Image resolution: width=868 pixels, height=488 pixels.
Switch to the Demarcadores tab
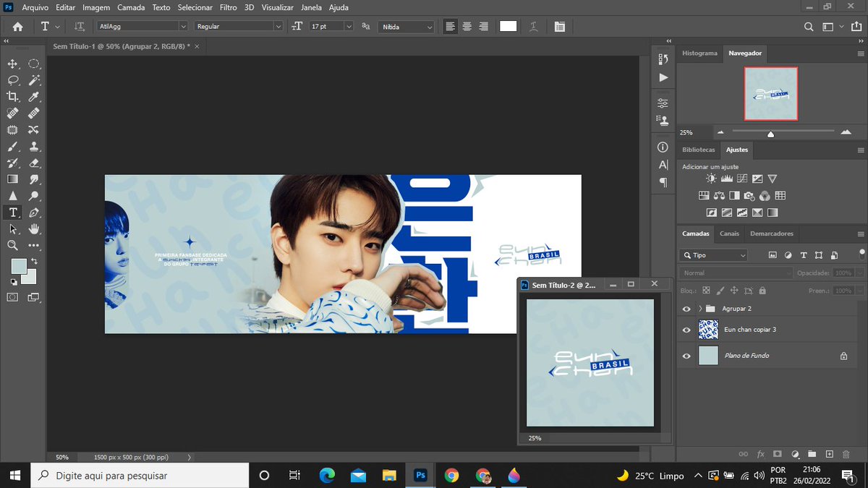click(772, 234)
